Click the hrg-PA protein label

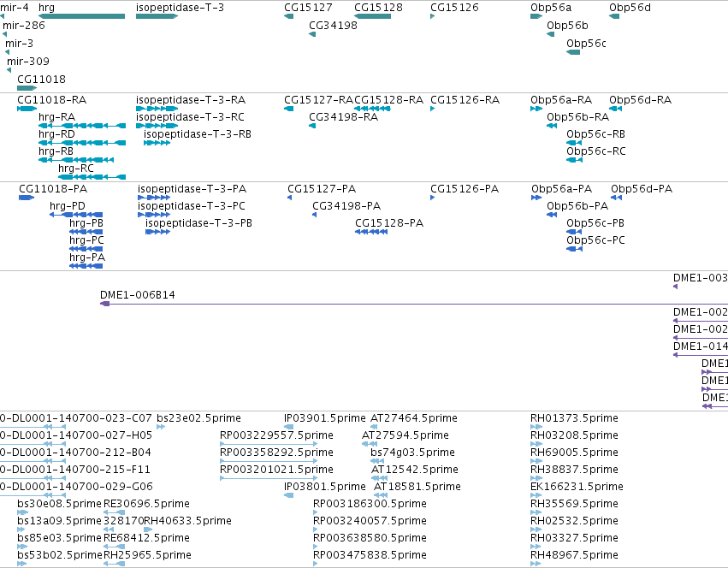click(87, 257)
